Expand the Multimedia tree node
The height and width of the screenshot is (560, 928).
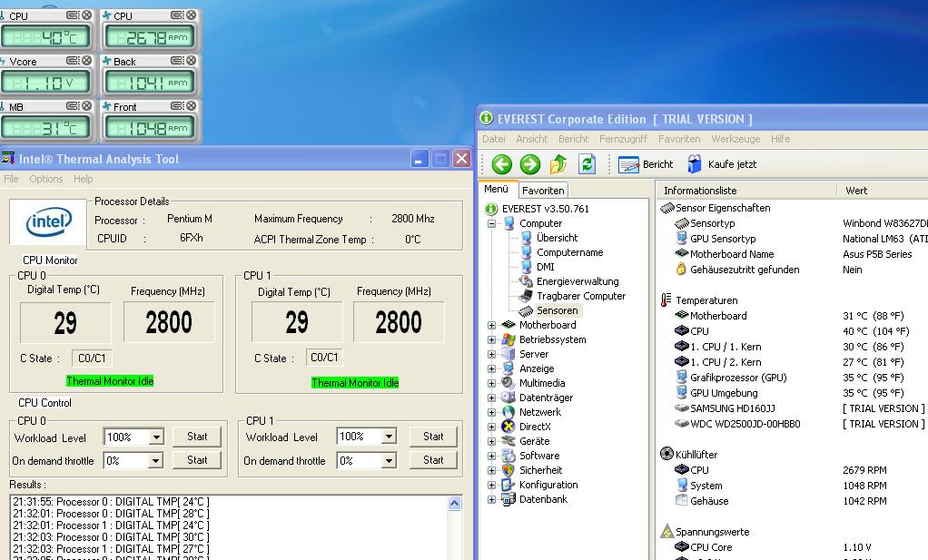491,383
